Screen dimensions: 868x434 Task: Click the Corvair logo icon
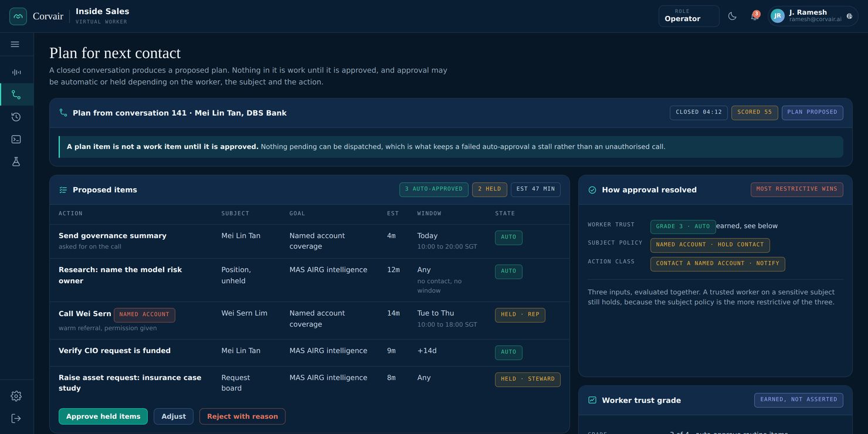18,16
